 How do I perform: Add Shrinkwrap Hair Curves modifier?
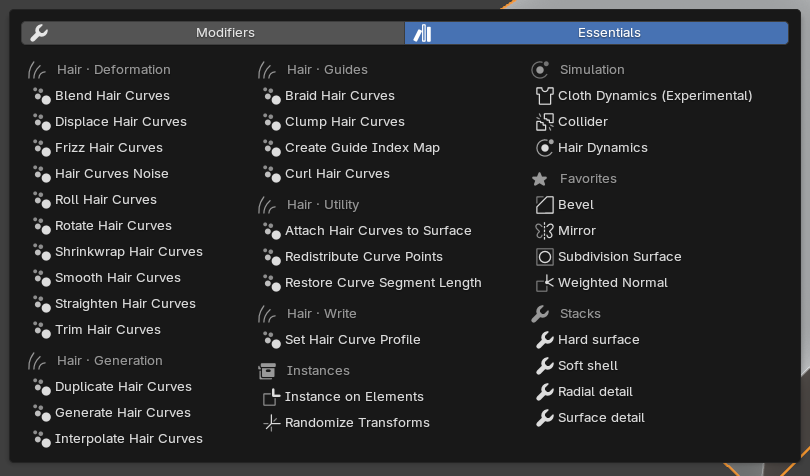[129, 252]
